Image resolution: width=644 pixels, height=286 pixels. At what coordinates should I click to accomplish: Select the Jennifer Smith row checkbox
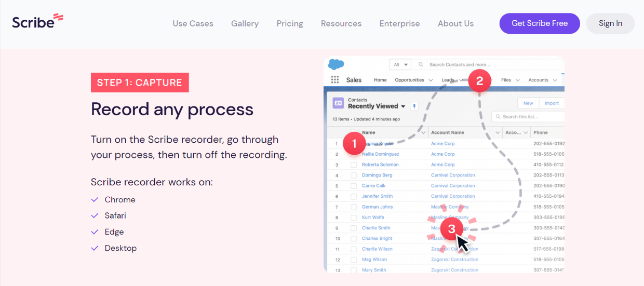[354, 197]
